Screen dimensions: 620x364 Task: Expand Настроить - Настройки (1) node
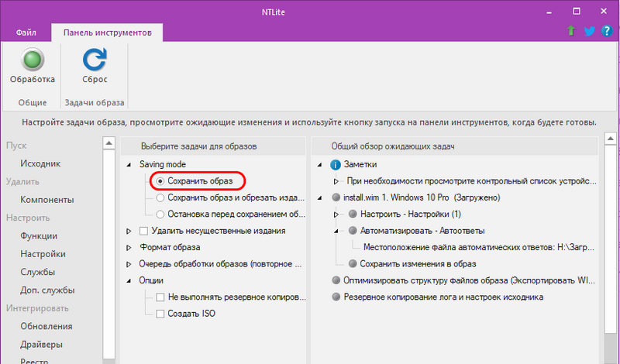pyautogui.click(x=336, y=215)
